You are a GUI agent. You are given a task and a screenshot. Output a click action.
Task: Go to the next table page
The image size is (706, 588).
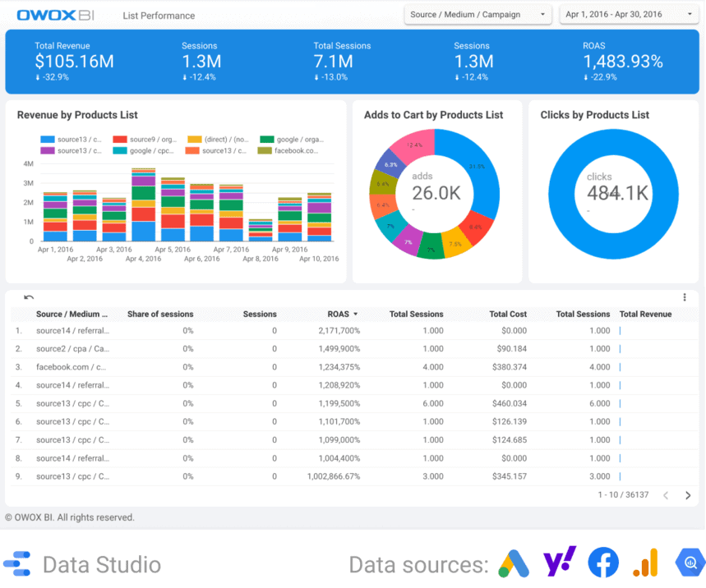point(687,494)
